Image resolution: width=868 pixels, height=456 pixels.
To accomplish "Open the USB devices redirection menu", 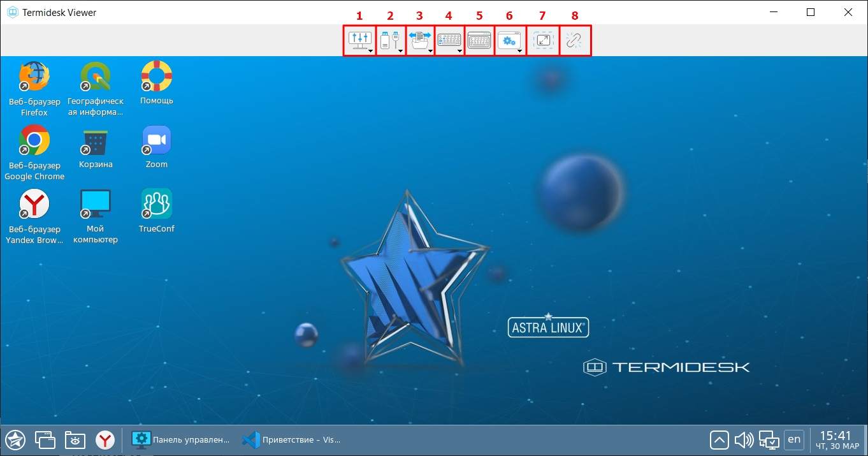I will (x=390, y=41).
